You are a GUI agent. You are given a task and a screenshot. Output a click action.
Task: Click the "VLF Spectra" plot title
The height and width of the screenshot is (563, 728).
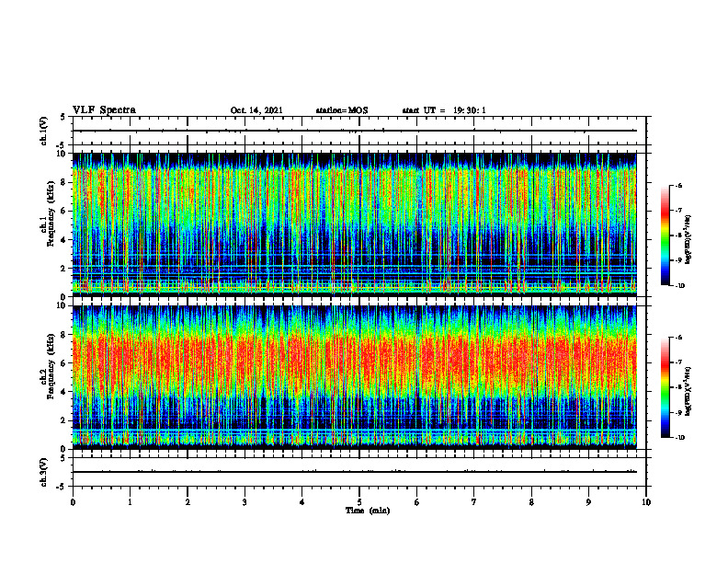[x=104, y=110]
